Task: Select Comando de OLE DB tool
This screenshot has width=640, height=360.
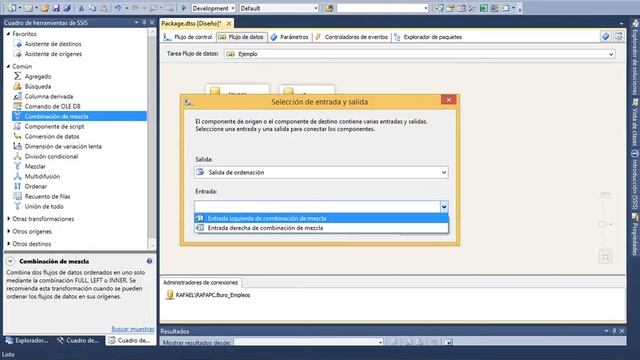Action: (52, 106)
